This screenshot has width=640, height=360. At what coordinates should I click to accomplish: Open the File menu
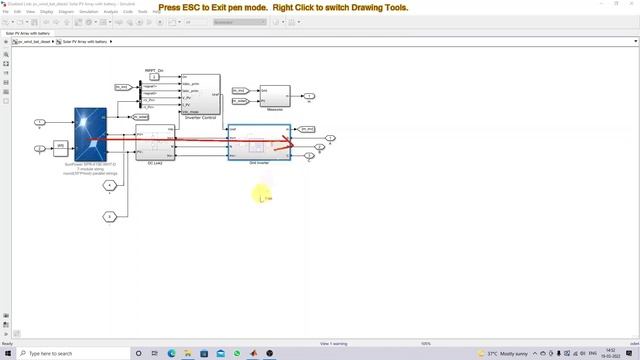point(6,12)
